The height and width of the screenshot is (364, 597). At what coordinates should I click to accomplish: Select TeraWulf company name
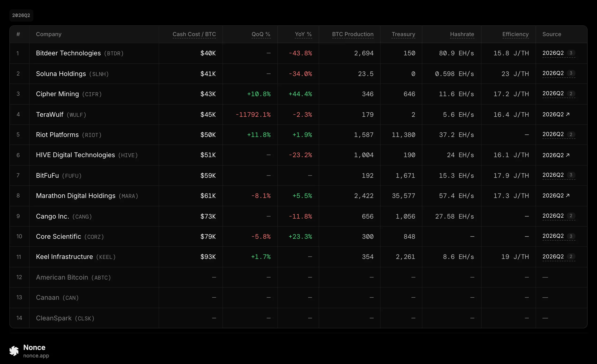[x=50, y=114]
